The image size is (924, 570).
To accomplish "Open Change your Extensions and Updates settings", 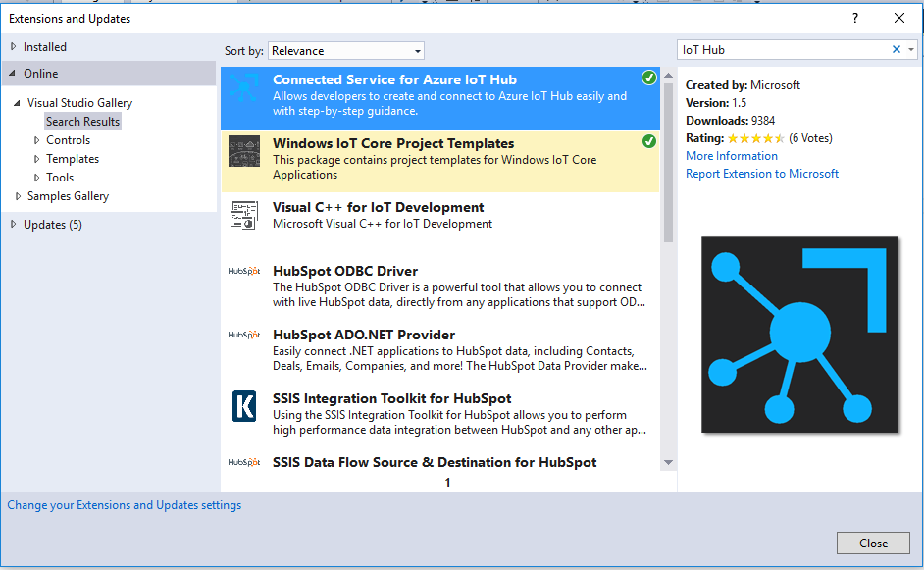I will click(125, 505).
